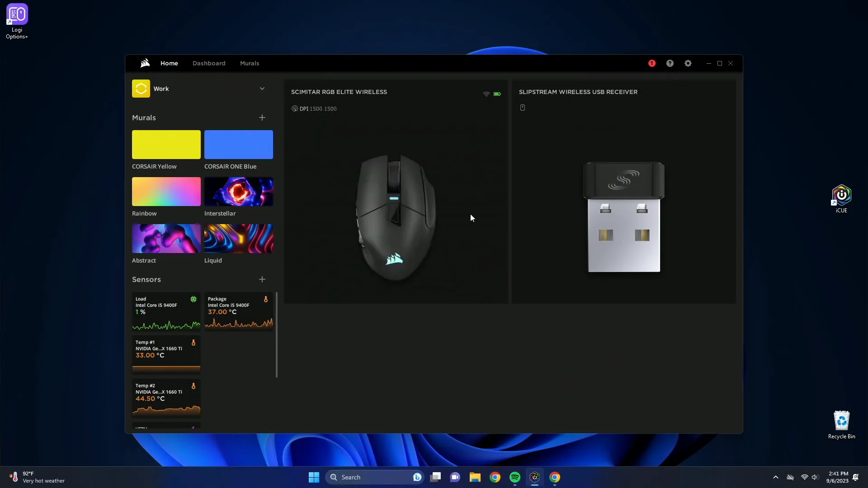Open the Load Intel Core i5 sensor tile
Image resolution: width=868 pixels, height=488 pixels.
pos(166,312)
